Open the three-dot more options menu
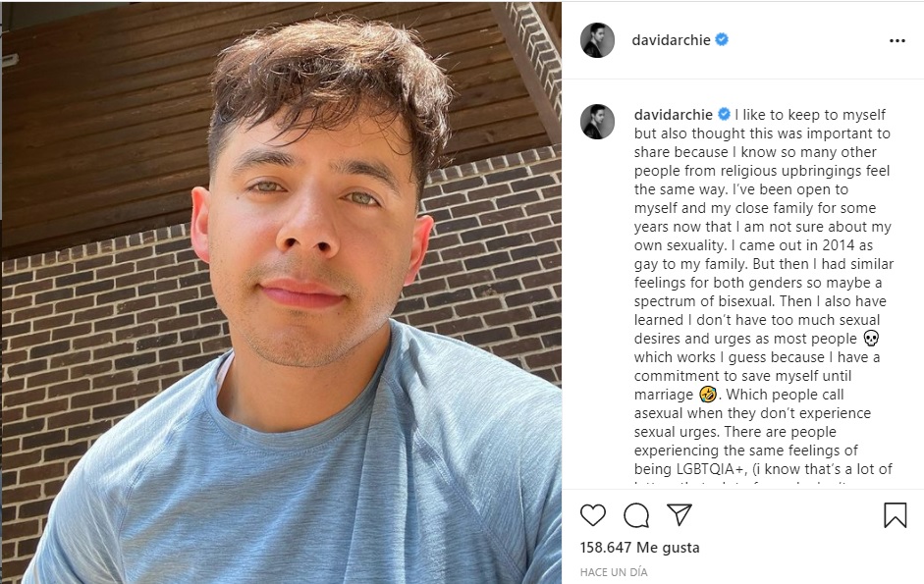The image size is (924, 584). click(x=897, y=41)
